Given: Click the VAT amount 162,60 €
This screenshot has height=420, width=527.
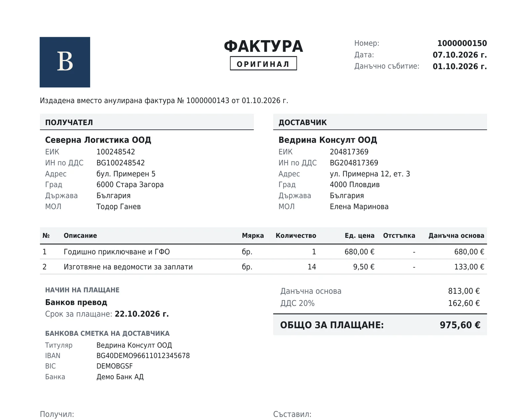Looking at the screenshot, I should point(464,303).
